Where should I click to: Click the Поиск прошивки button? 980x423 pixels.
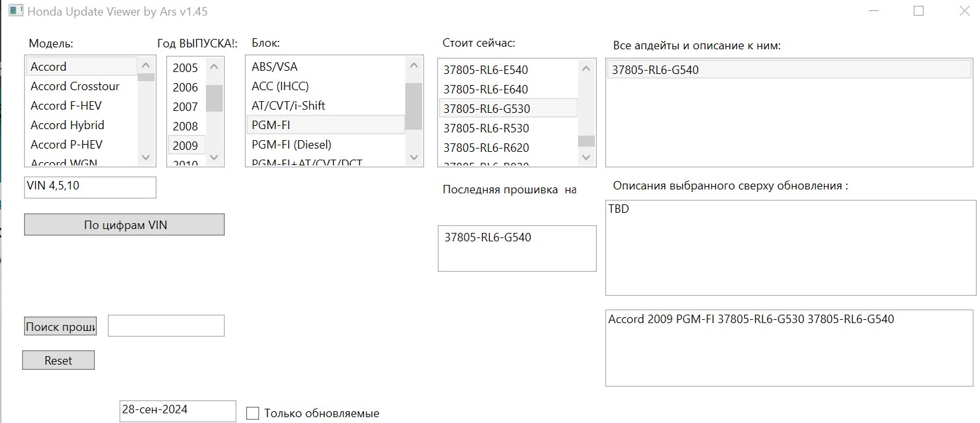[x=60, y=327]
